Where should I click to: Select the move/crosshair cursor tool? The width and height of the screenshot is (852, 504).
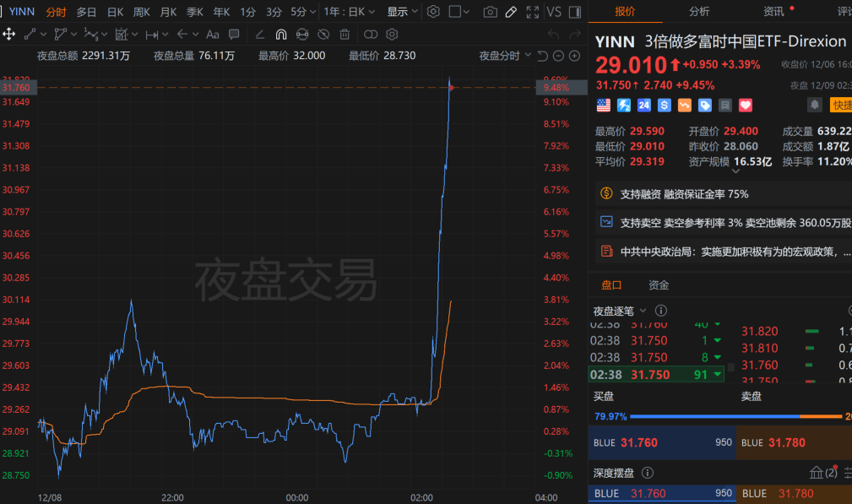point(8,35)
